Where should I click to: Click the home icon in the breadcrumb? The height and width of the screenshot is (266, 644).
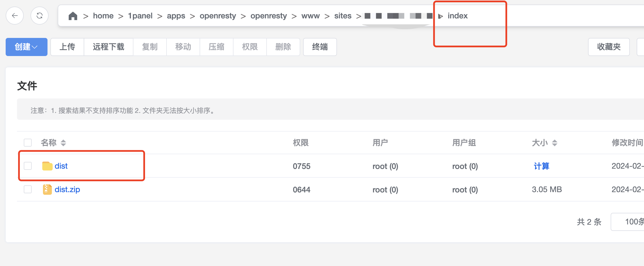pyautogui.click(x=73, y=16)
